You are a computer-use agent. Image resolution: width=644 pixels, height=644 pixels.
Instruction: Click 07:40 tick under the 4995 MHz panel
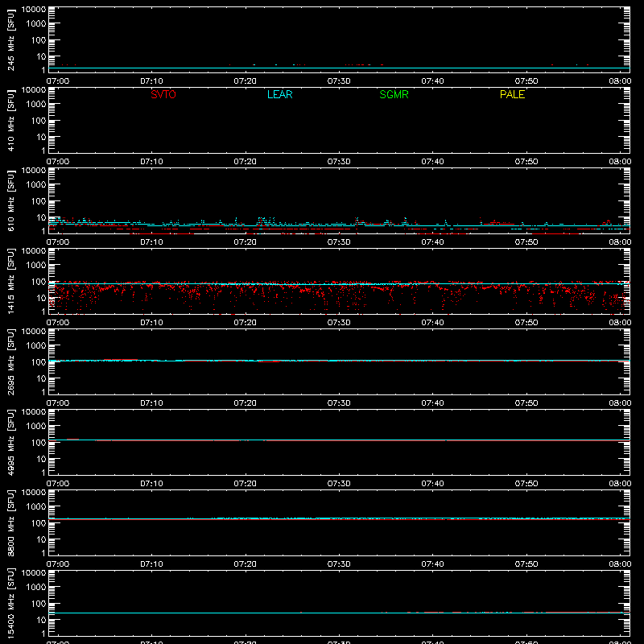pyautogui.click(x=432, y=484)
